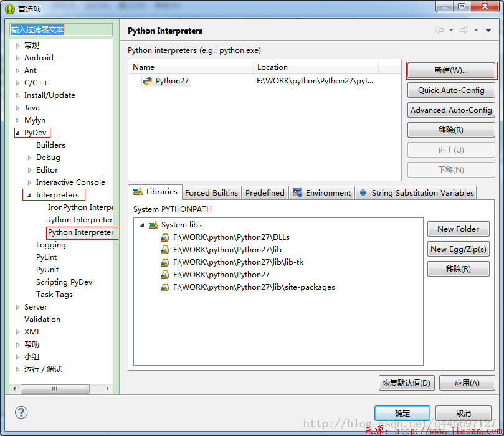504x436 pixels.
Task: Click the forward navigation arrow
Action: 464,30
